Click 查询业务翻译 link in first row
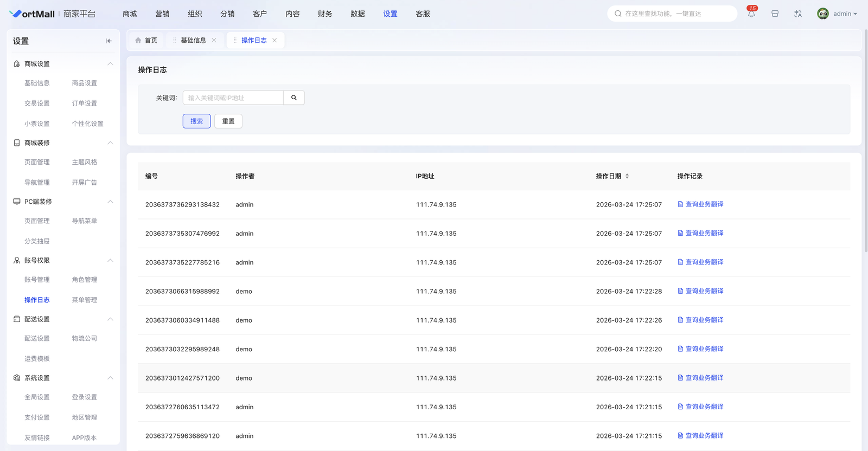 click(704, 204)
